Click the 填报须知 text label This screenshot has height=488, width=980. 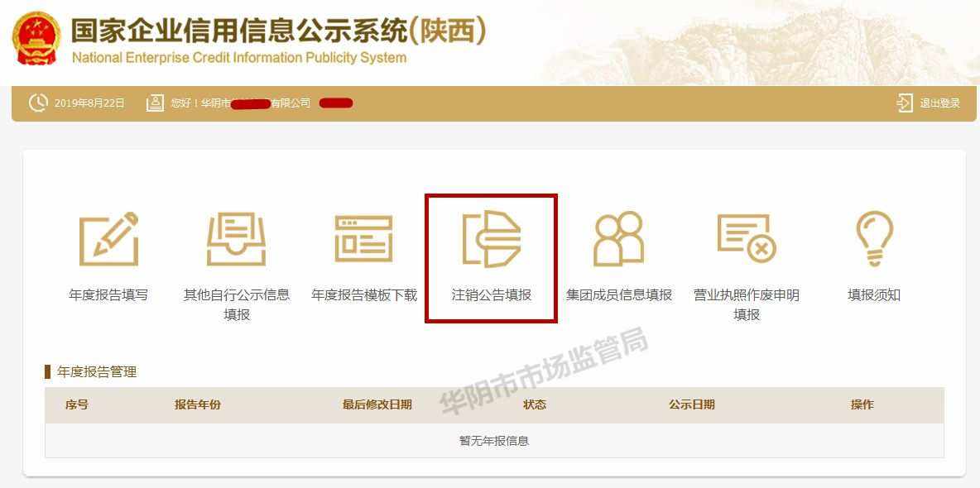point(874,295)
